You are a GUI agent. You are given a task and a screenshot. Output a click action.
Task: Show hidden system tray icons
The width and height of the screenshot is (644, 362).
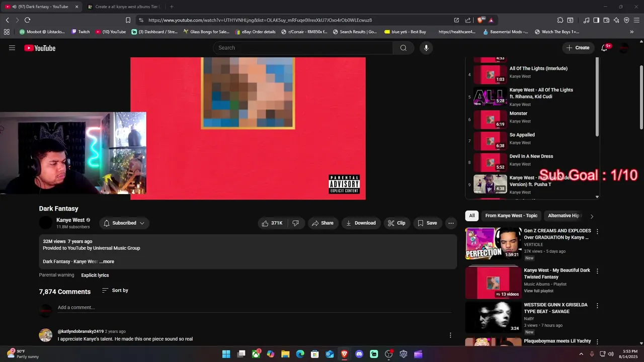tap(582, 354)
